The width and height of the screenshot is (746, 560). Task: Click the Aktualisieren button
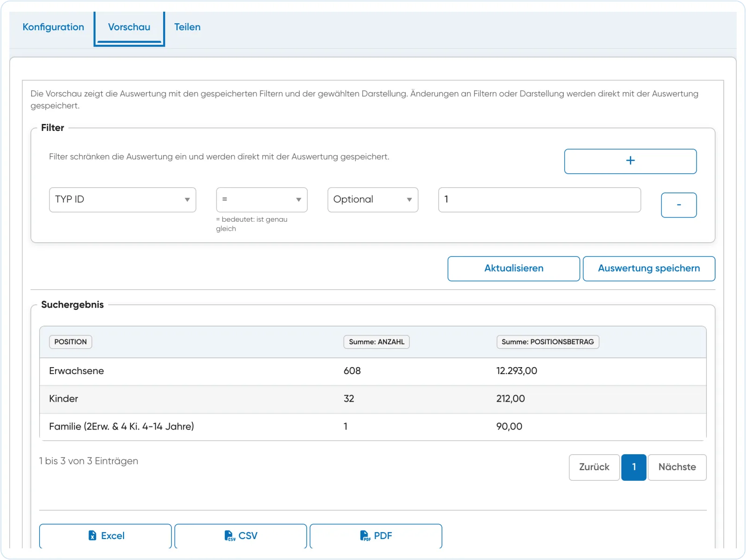pyautogui.click(x=514, y=269)
